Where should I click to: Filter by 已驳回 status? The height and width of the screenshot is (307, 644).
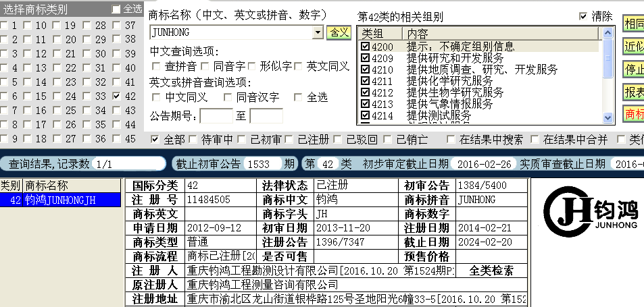pyautogui.click(x=338, y=140)
